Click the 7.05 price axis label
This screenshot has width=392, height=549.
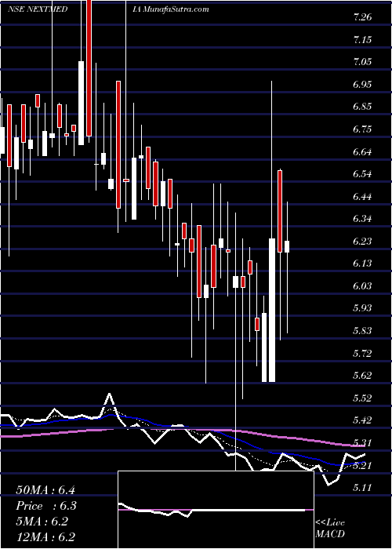pos(362,62)
